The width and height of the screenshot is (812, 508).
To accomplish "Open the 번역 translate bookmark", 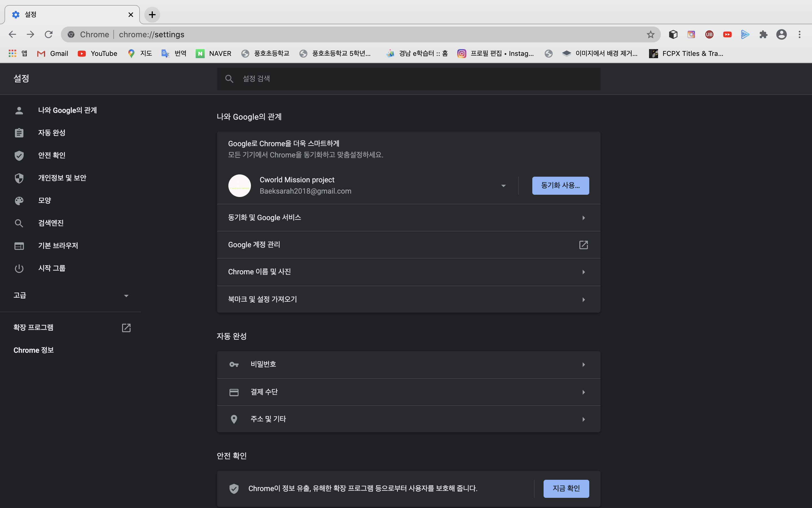I will [174, 53].
